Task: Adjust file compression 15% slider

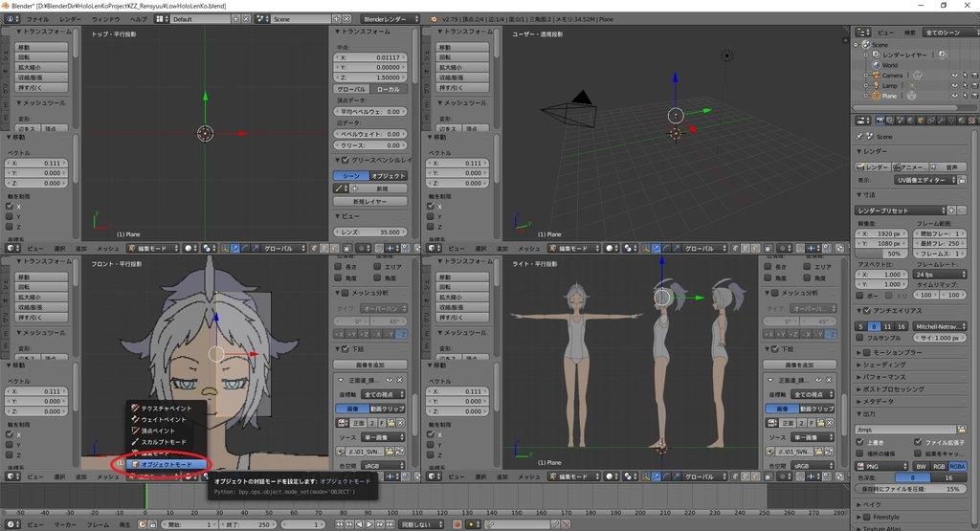Action: coord(911,489)
